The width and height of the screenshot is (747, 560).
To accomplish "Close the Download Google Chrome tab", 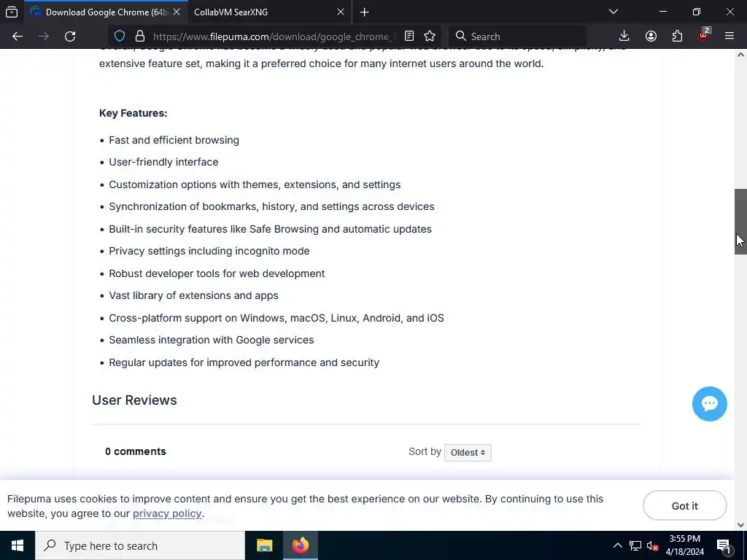I will tap(177, 12).
